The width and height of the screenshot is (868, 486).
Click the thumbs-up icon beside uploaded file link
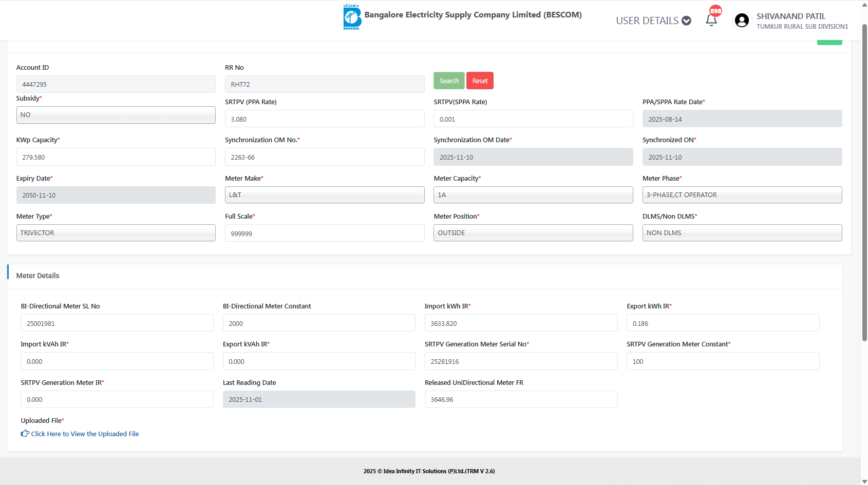pyautogui.click(x=25, y=434)
